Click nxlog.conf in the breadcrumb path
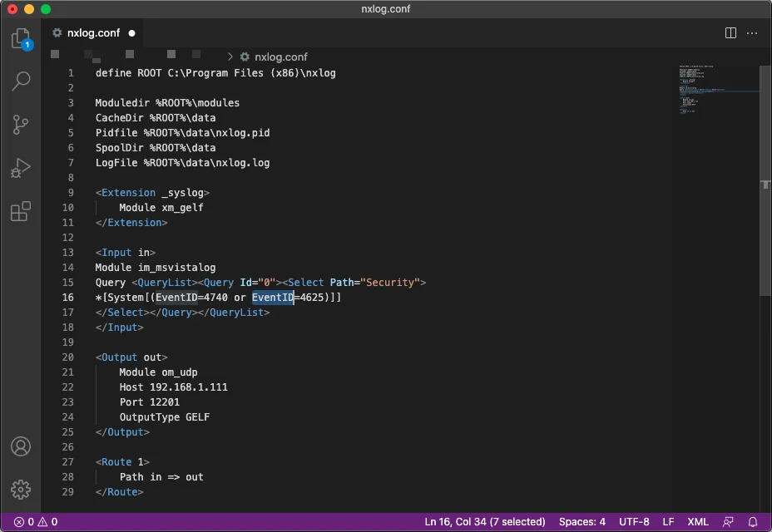 [x=280, y=57]
